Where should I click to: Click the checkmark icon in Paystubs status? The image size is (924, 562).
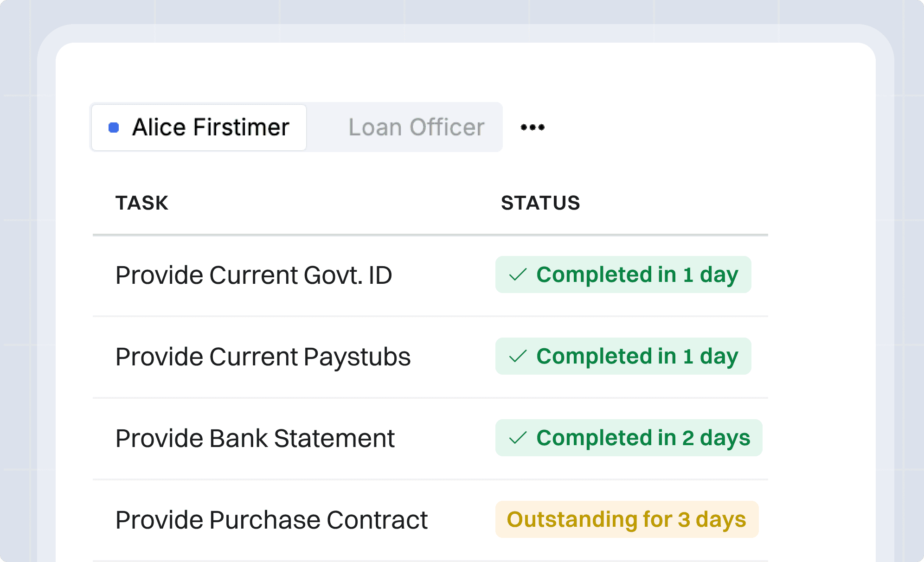point(518,356)
